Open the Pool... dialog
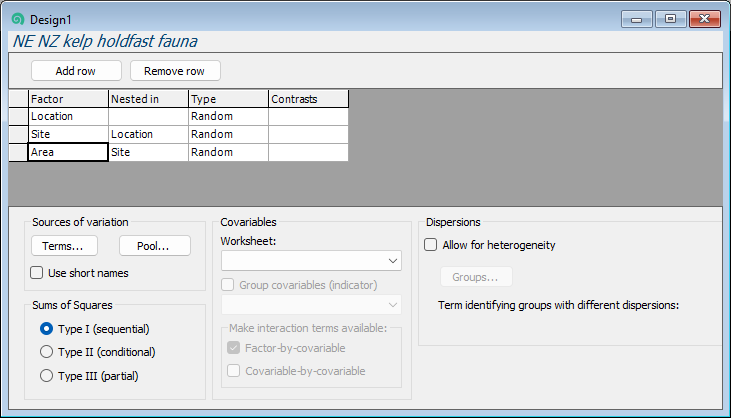Screen dimensions: 731x418 [x=154, y=246]
